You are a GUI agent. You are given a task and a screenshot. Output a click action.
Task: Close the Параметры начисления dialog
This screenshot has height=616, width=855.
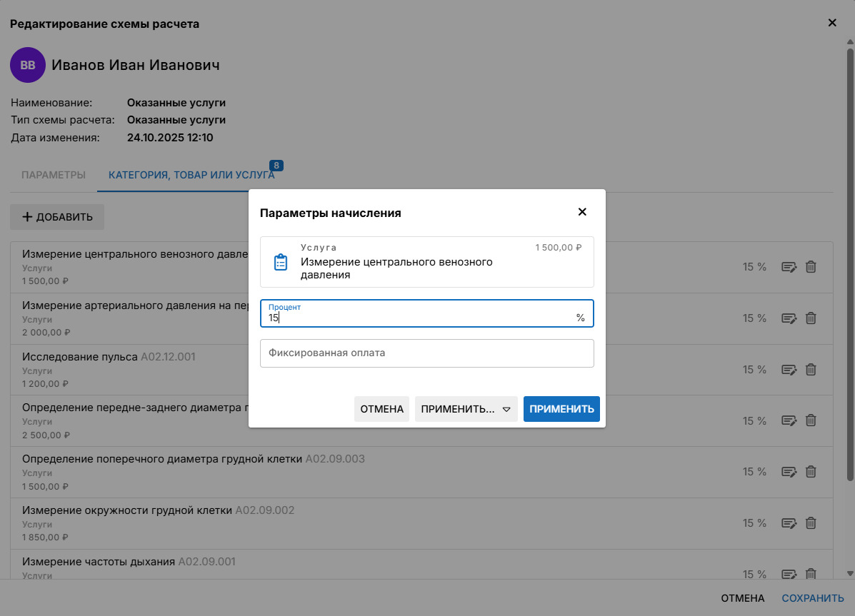(581, 212)
